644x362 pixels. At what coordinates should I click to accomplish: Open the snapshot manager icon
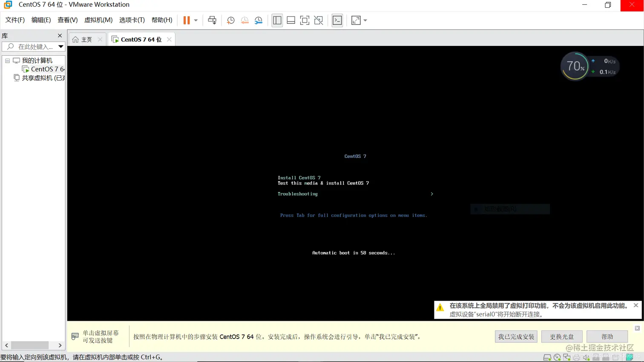259,20
